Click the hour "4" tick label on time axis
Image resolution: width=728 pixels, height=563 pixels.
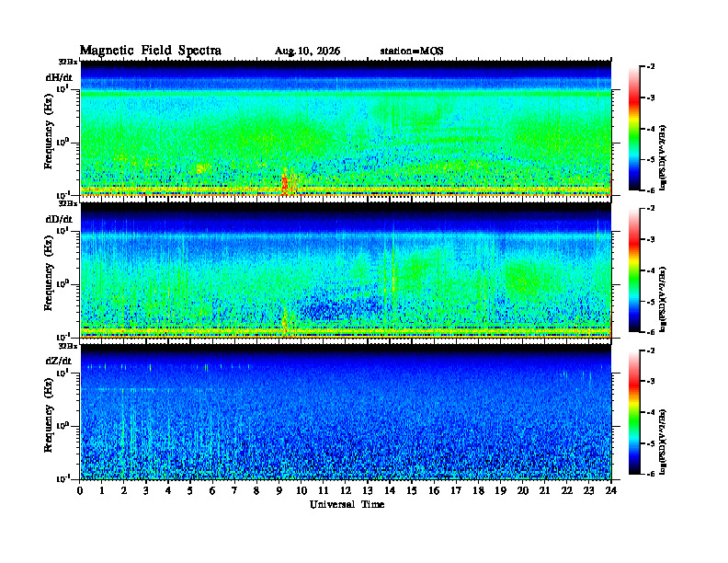[x=168, y=490]
